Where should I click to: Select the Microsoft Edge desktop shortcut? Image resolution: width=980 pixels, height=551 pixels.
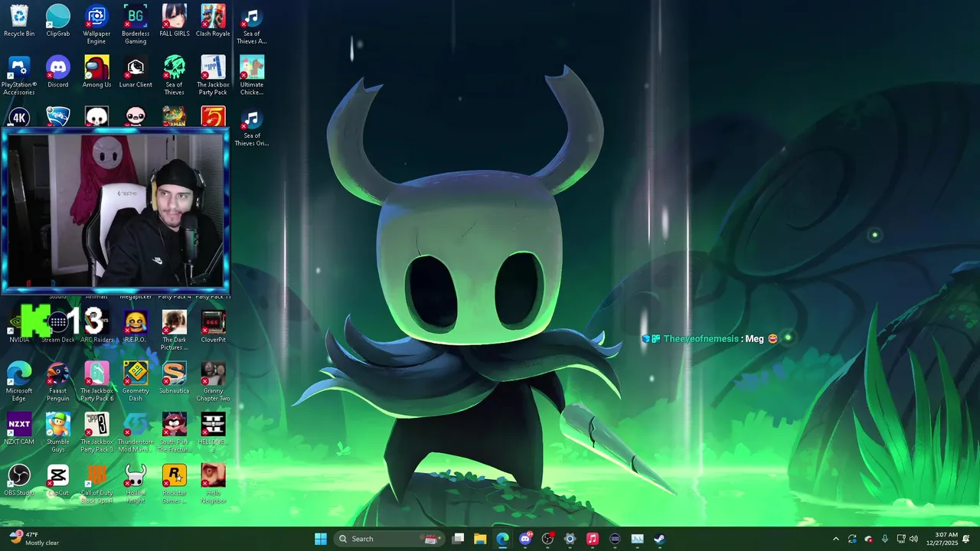[x=19, y=382]
